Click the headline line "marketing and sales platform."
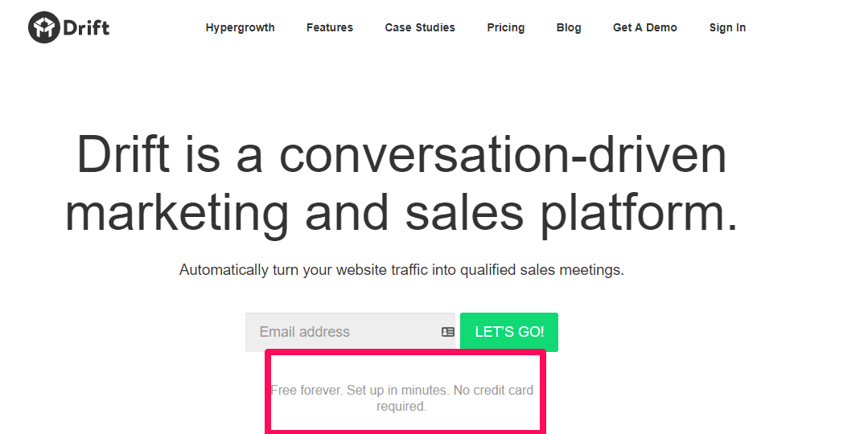This screenshot has height=434, width=868. point(402,214)
